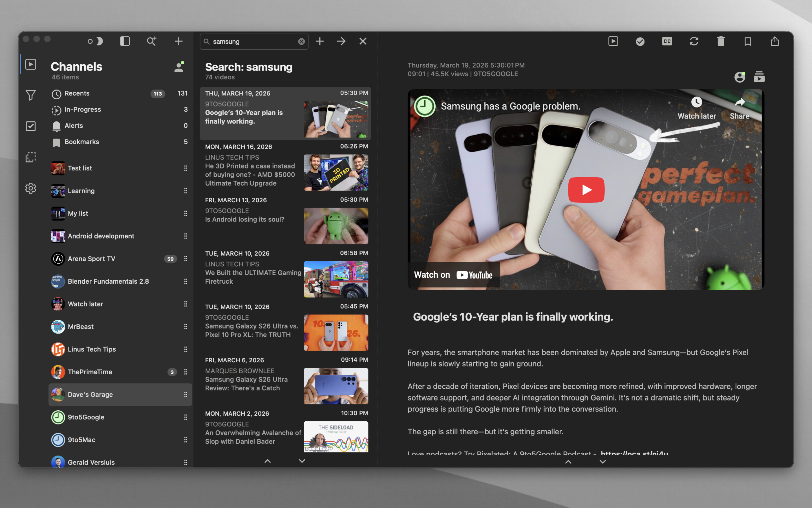This screenshot has height=508, width=812.
Task: Open the share icon in toolbar
Action: coord(775,41)
